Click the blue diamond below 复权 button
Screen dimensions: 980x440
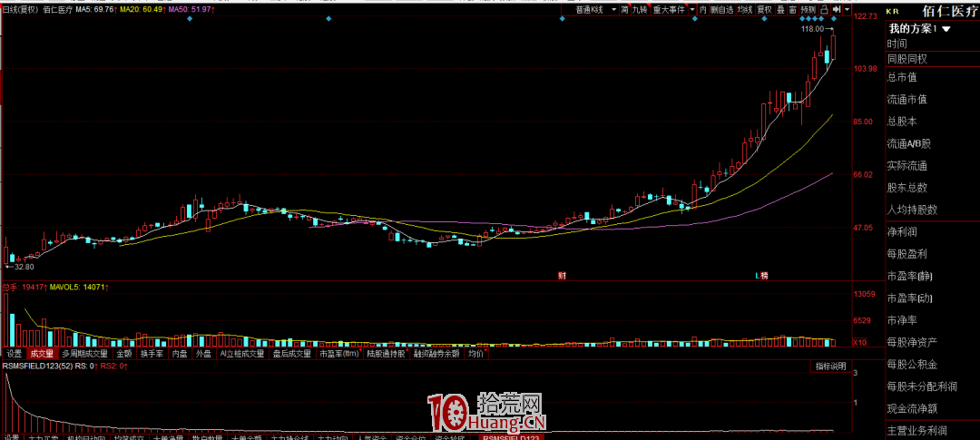[x=764, y=19]
